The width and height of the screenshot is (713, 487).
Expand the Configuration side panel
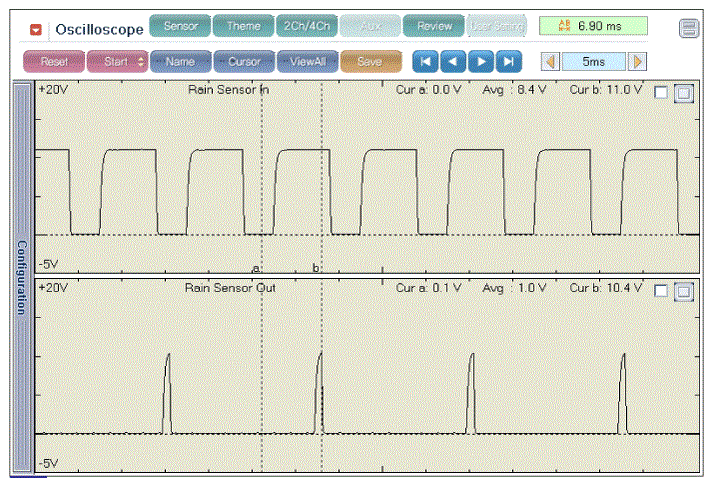(x=22, y=277)
